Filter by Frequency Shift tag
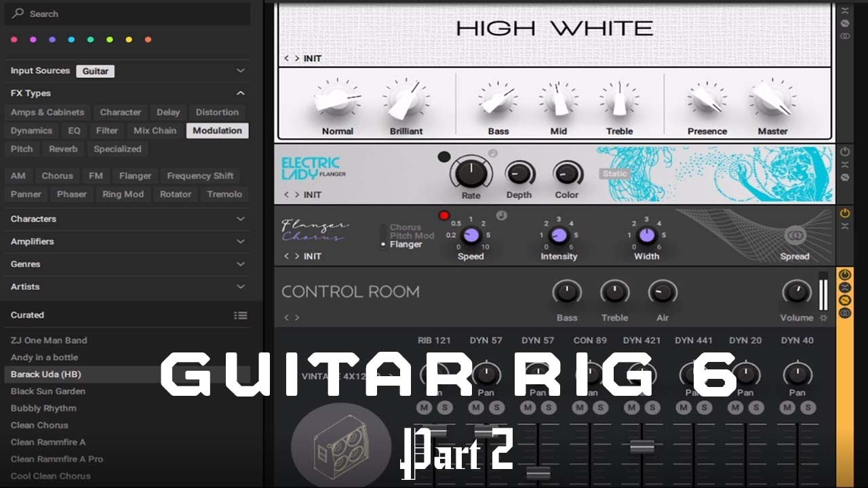868x488 pixels. 200,176
